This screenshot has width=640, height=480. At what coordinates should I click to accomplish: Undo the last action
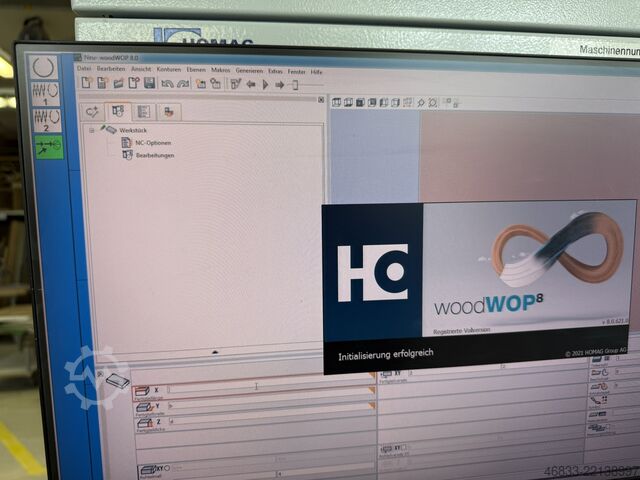(167, 84)
